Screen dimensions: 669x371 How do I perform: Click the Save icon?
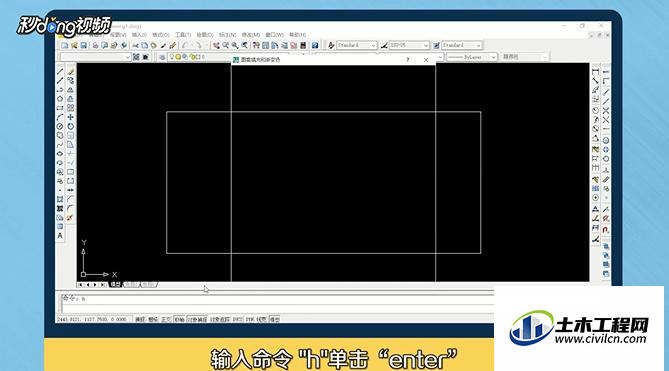84,45
